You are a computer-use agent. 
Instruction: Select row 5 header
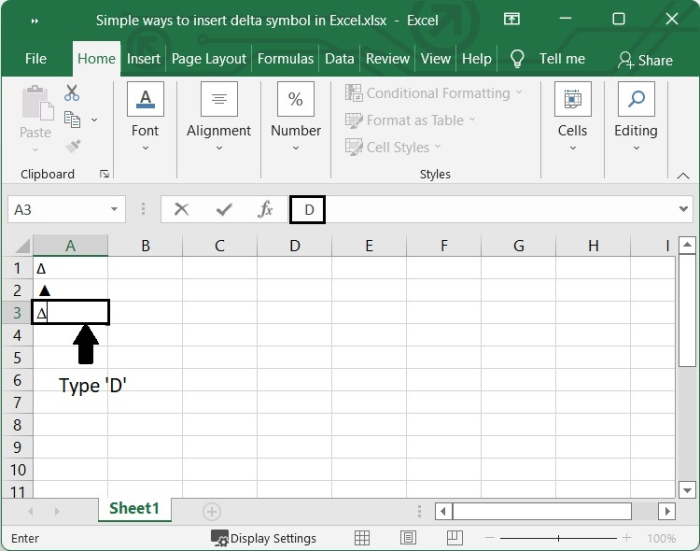(17, 357)
